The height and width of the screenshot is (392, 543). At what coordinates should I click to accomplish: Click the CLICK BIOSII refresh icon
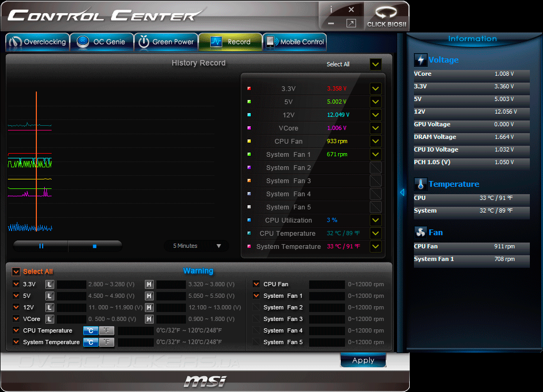coord(386,13)
